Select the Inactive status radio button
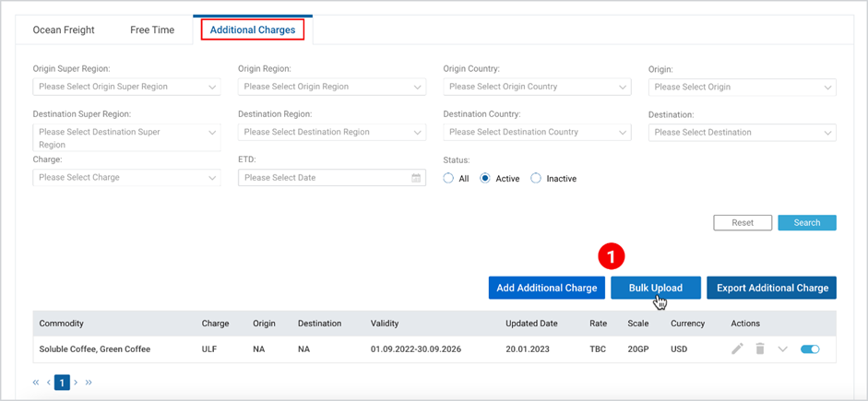 click(535, 179)
